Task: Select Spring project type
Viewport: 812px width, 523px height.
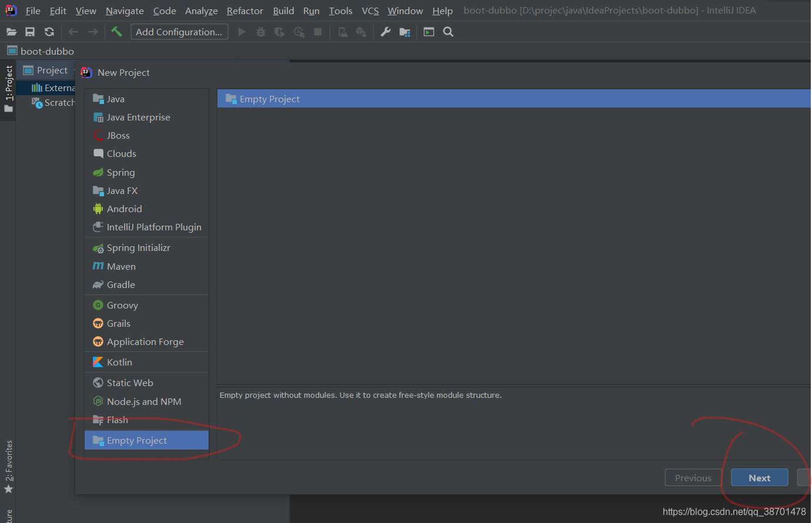Action: tap(147, 172)
